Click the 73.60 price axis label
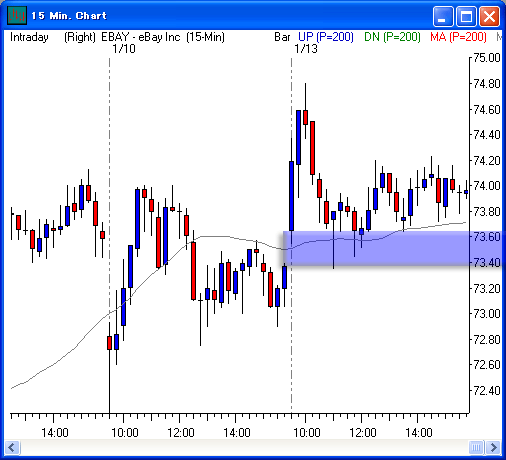 (487, 237)
